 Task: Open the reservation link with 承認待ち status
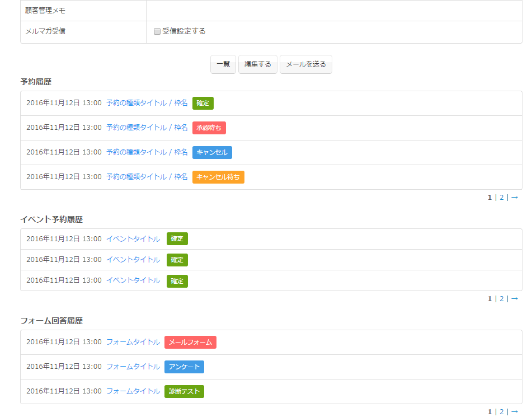pyautogui.click(x=147, y=128)
